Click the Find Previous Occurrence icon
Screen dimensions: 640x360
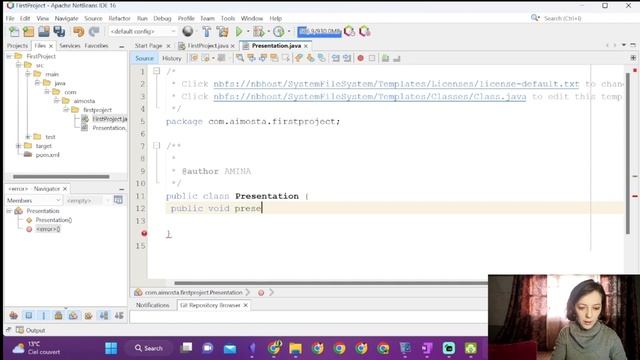251,58
